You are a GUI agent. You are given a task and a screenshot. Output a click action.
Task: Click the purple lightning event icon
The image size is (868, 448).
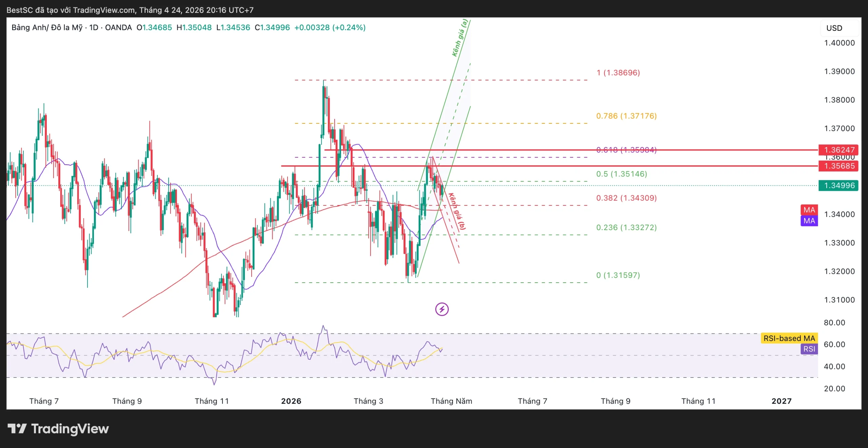tap(442, 309)
